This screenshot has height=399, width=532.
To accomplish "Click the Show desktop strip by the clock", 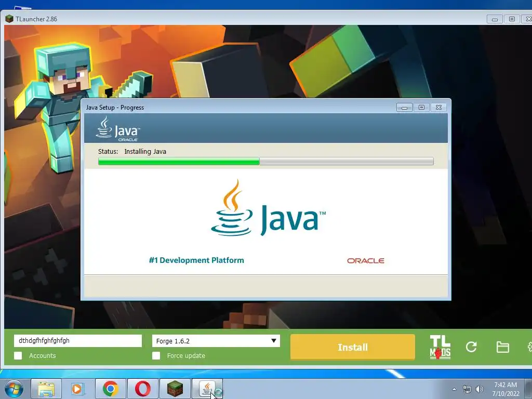I will click(x=528, y=389).
